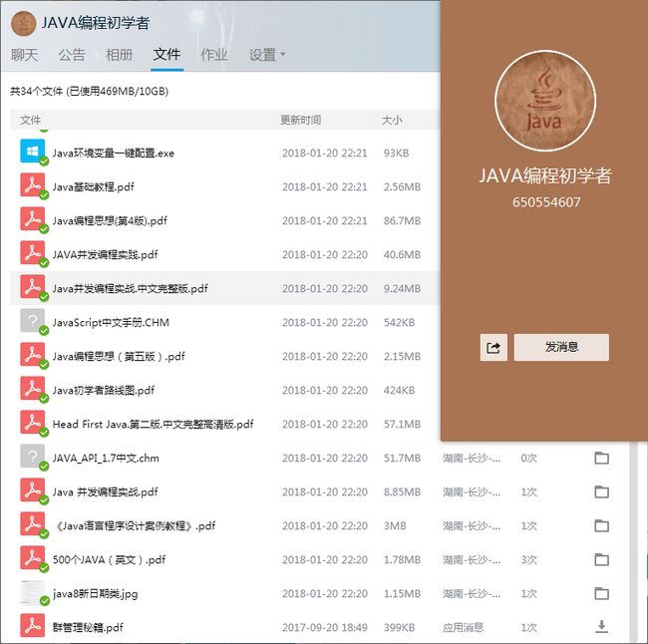648x644 pixels.
Task: Select file name 500个JAVA（英文）.pdf
Action: pos(109,559)
